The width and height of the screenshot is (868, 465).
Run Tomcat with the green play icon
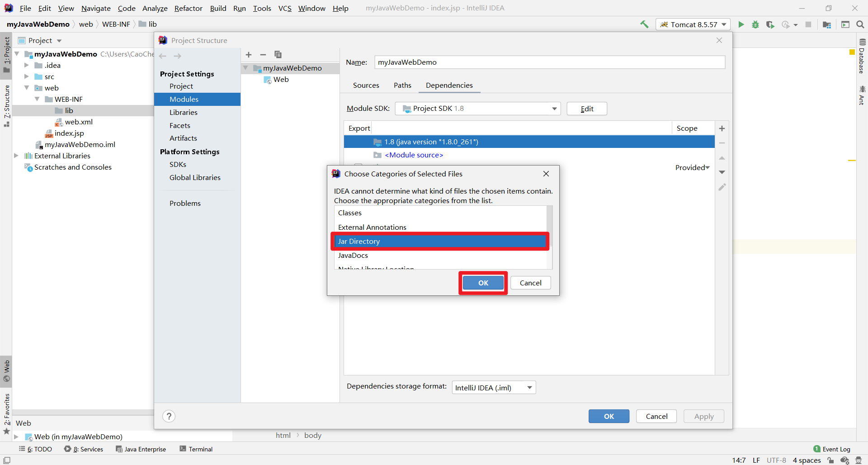(x=741, y=24)
